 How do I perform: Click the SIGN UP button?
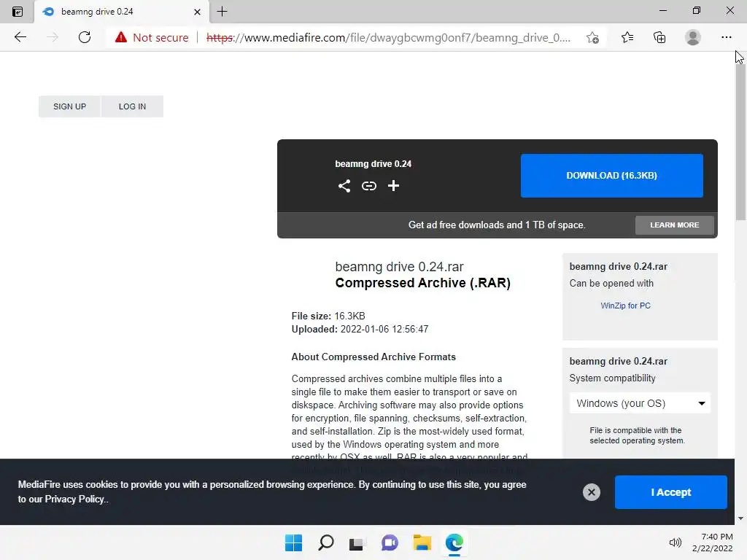(x=69, y=106)
